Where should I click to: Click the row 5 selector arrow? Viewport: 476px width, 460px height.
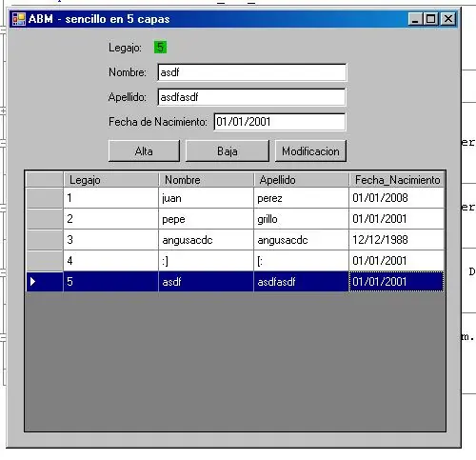pyautogui.click(x=32, y=281)
